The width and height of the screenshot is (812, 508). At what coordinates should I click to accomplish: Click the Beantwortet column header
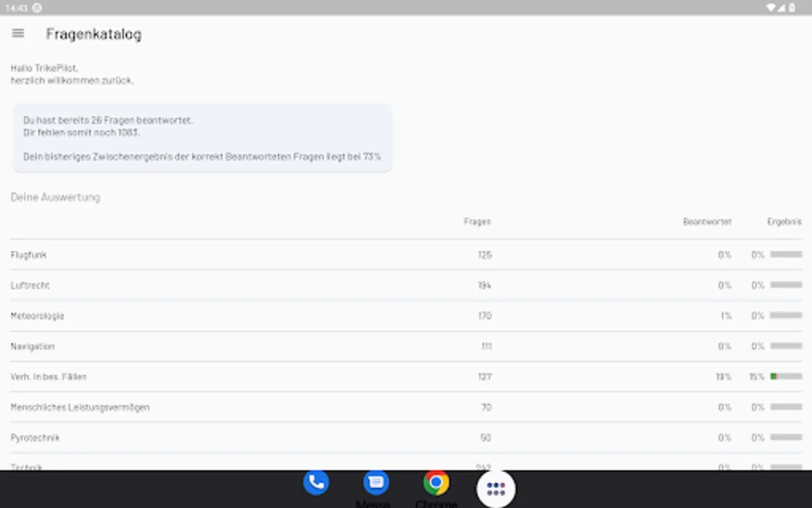[x=707, y=222]
